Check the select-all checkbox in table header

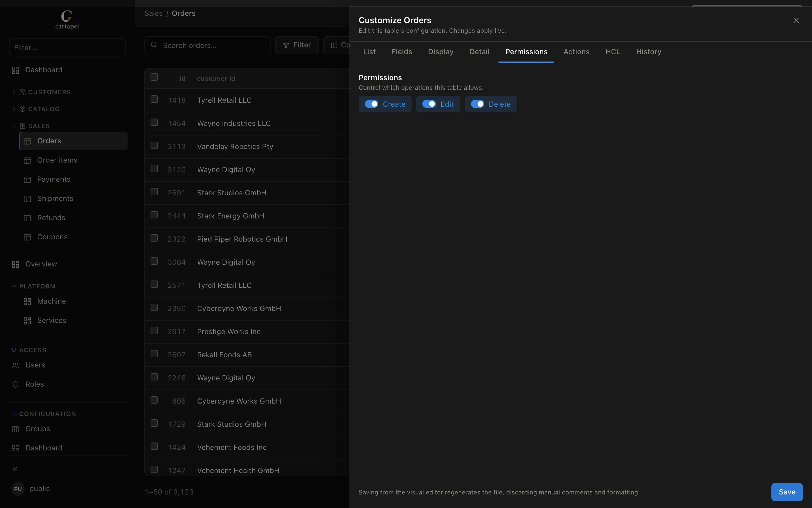154,77
